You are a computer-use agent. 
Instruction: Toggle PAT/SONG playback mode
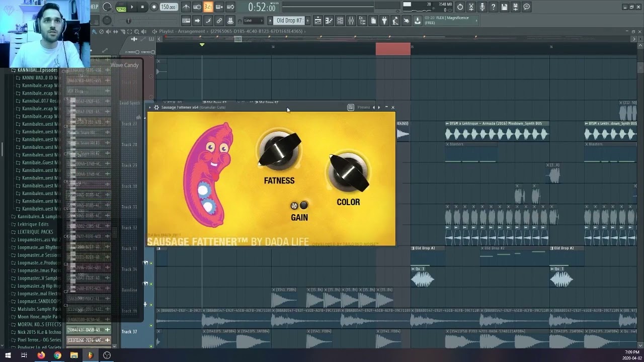click(121, 7)
